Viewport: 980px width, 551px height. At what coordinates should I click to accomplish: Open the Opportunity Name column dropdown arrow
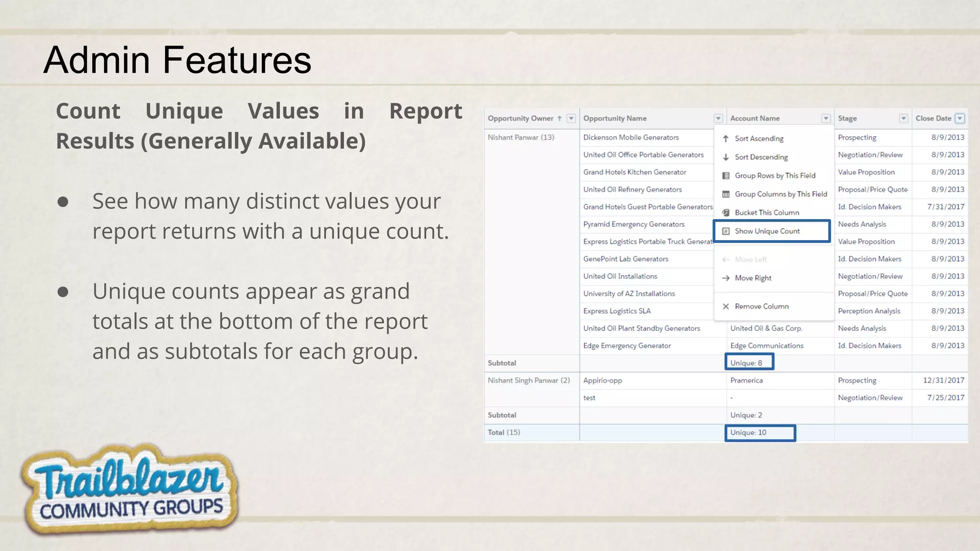pos(718,119)
